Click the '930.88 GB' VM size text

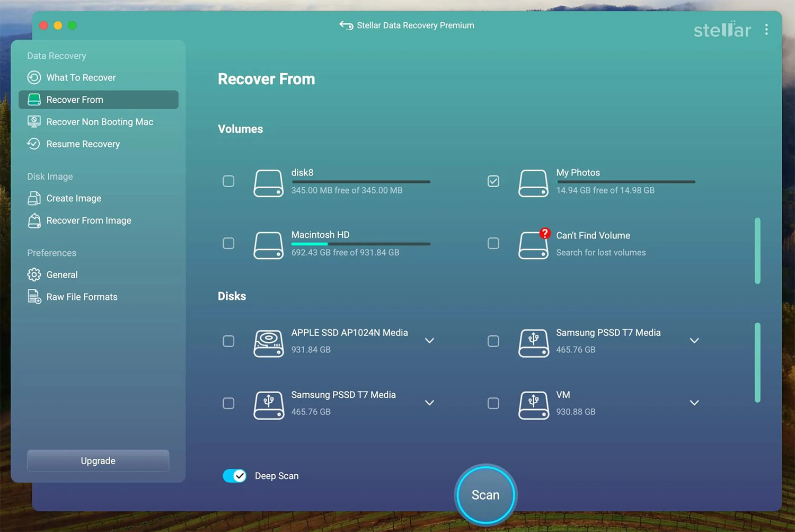[576, 412]
